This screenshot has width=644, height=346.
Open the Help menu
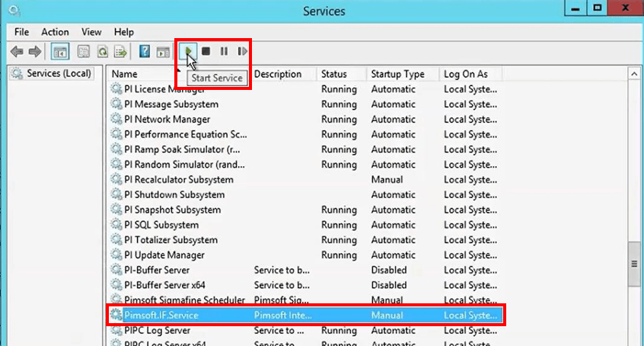click(x=123, y=32)
